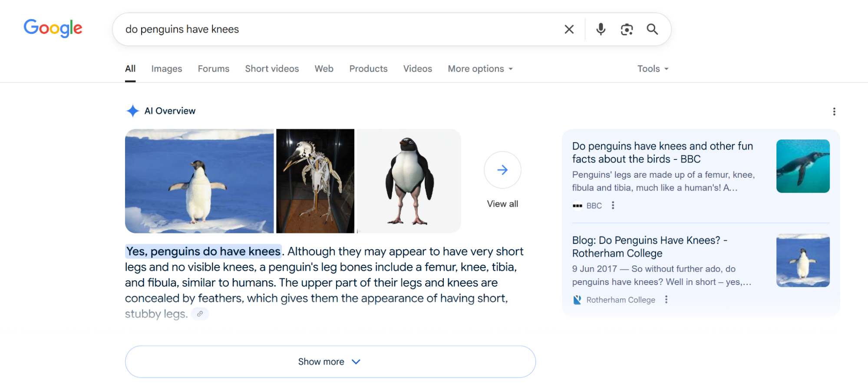The height and width of the screenshot is (388, 868).
Task: Click the blue arrow View all button
Action: click(502, 170)
